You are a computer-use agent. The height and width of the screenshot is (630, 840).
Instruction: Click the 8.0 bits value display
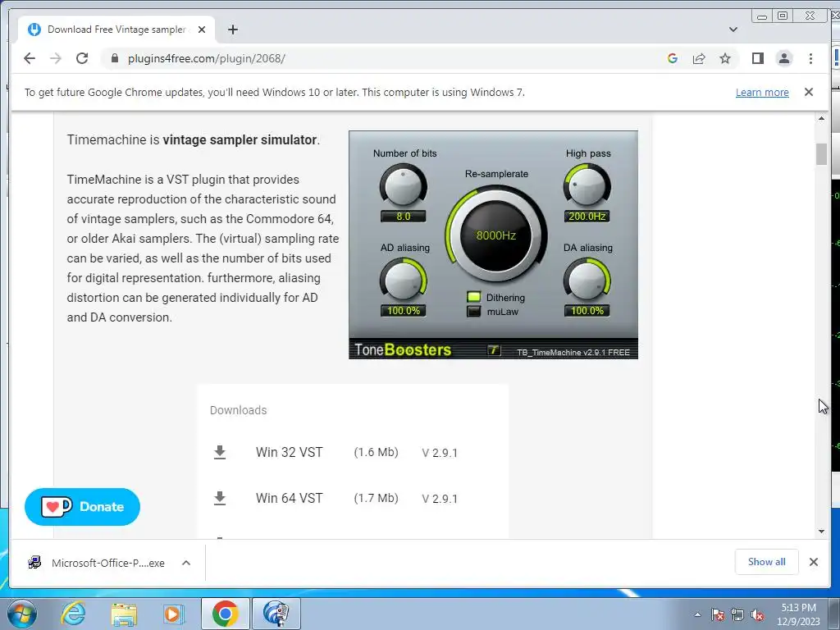tap(403, 217)
